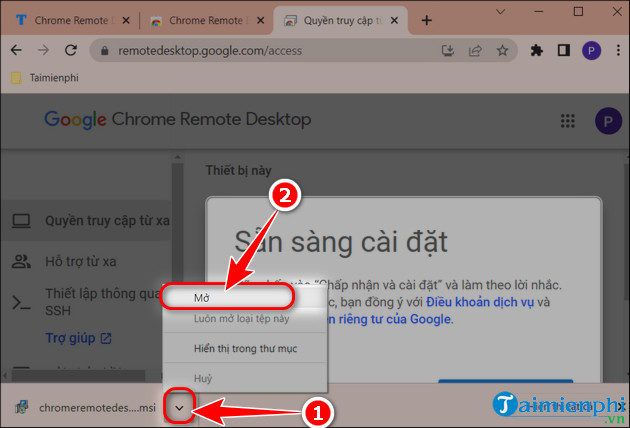Screen dimensions: 630x428
Task: Open Thiết lập thông qua SSH section
Action: point(86,302)
